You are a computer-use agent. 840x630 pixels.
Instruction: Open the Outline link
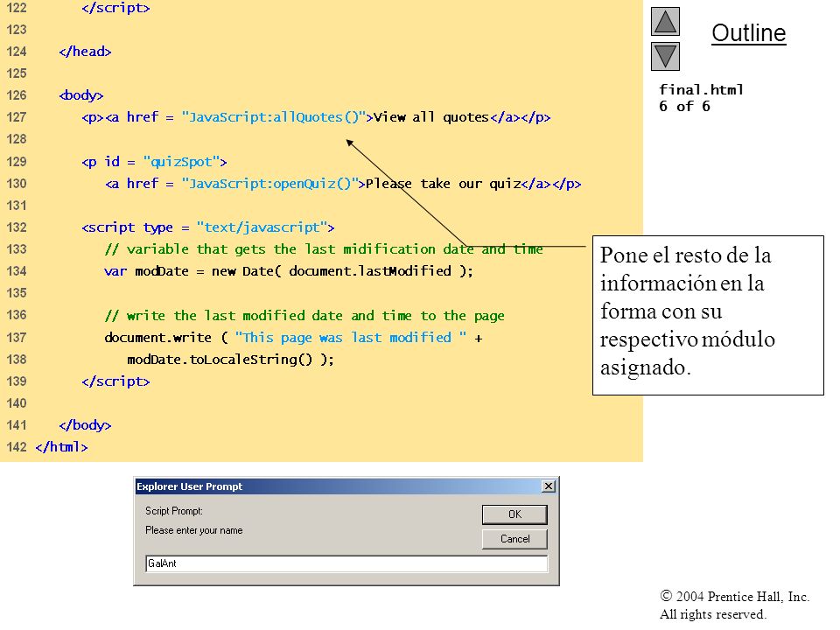748,33
